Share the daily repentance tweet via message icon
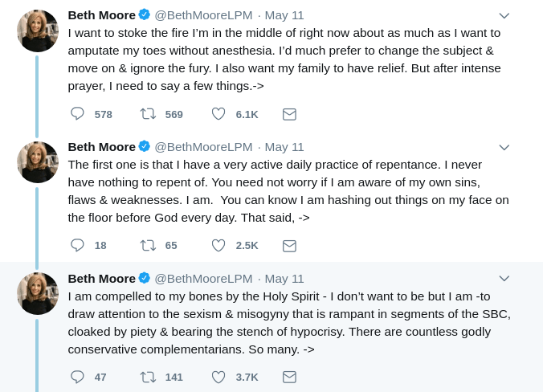The height and width of the screenshot is (392, 543). 289,245
